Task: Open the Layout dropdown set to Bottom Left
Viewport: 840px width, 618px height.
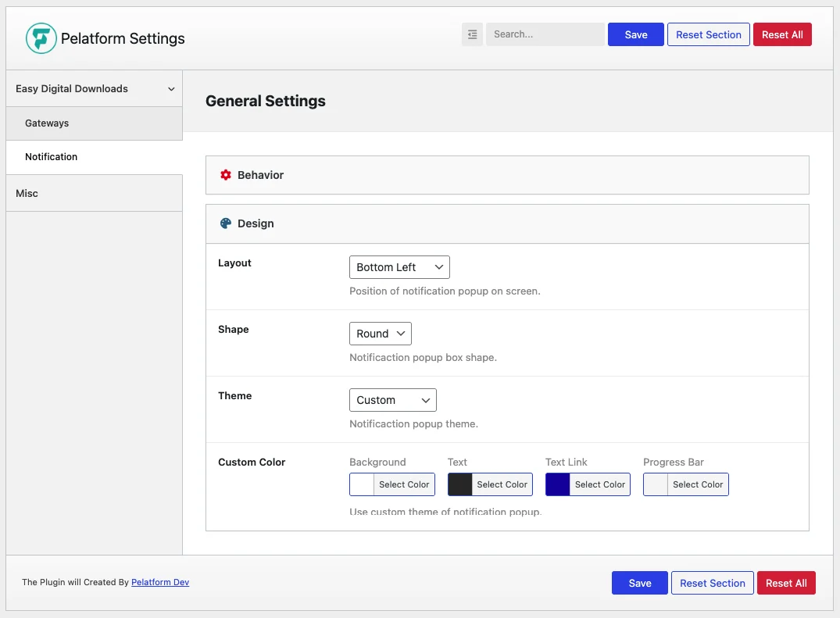Action: (399, 267)
